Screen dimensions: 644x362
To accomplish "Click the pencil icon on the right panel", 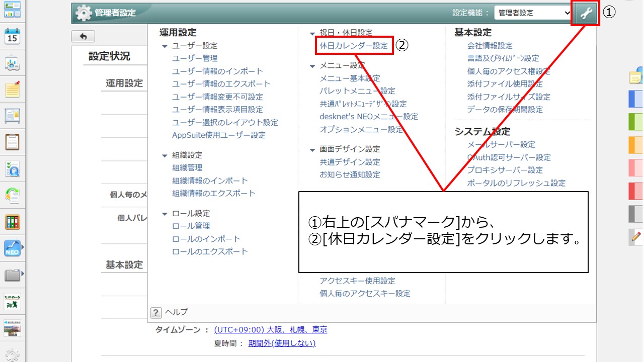I will point(635,238).
